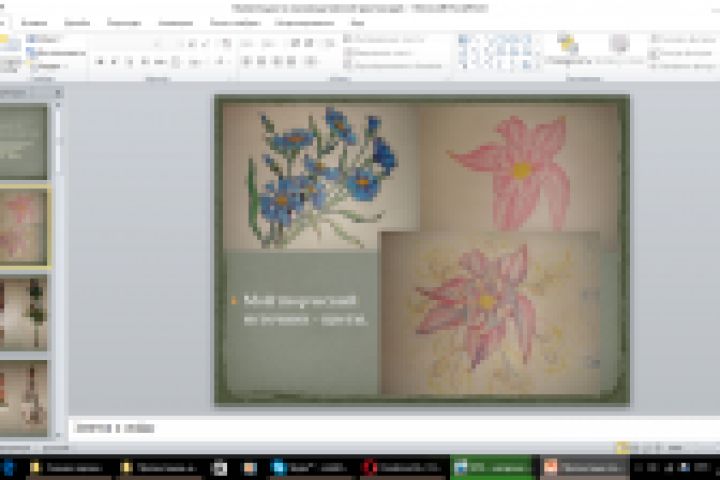Select the third slide thumbnail in the pane
This screenshot has height=480, width=720.
[x=23, y=312]
